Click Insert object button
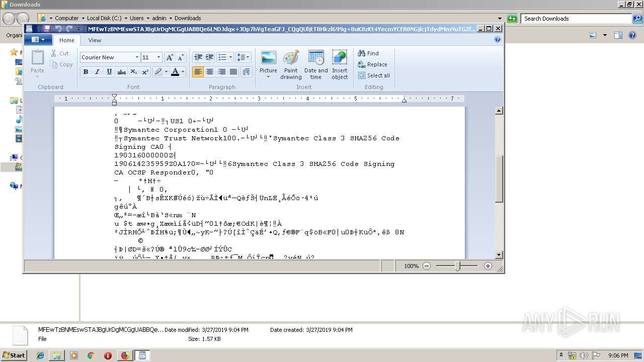Image resolution: width=644 pixels, height=362 pixels. [x=340, y=65]
